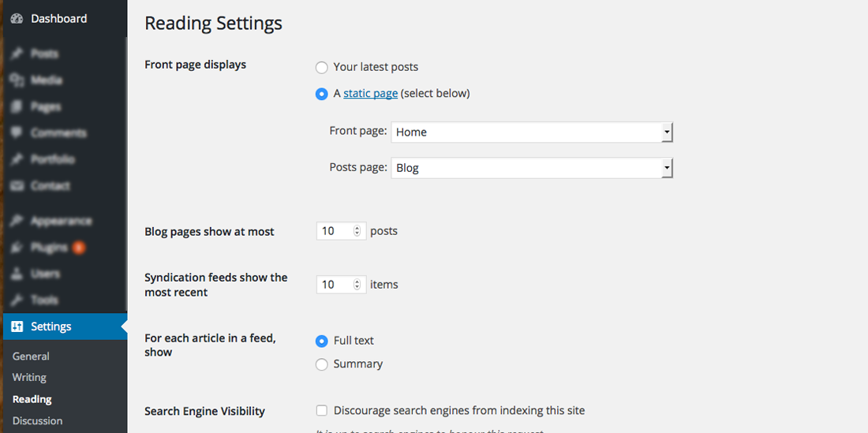Click the Syndication feeds items number field
The height and width of the screenshot is (433, 868).
coord(334,285)
